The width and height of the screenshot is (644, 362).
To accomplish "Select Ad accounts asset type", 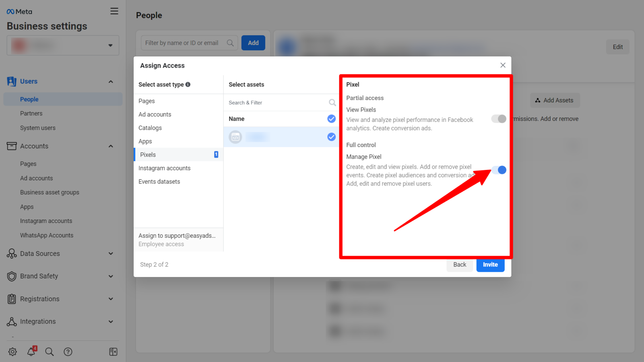I will (x=155, y=114).
